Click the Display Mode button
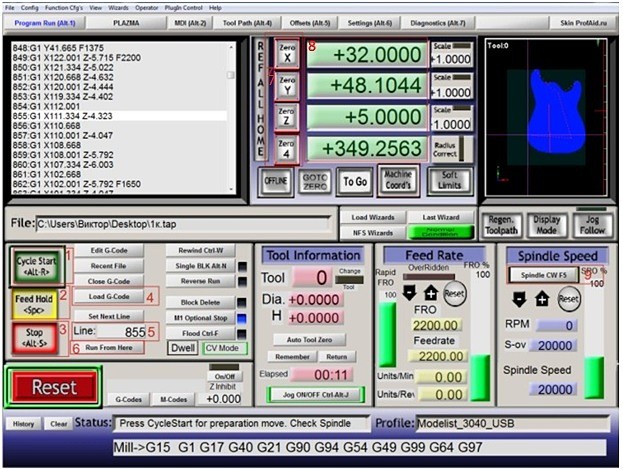Screen dimensions: 623x470 click(x=547, y=225)
